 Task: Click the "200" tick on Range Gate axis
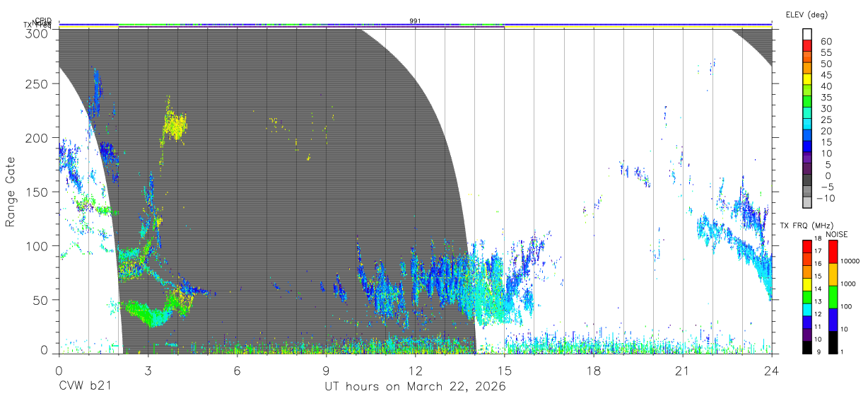pos(37,137)
